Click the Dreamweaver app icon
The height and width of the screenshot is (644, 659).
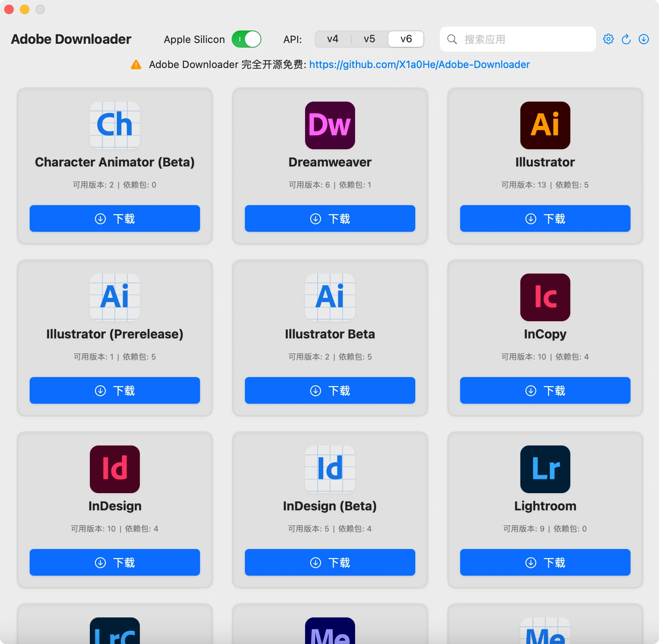(x=330, y=125)
